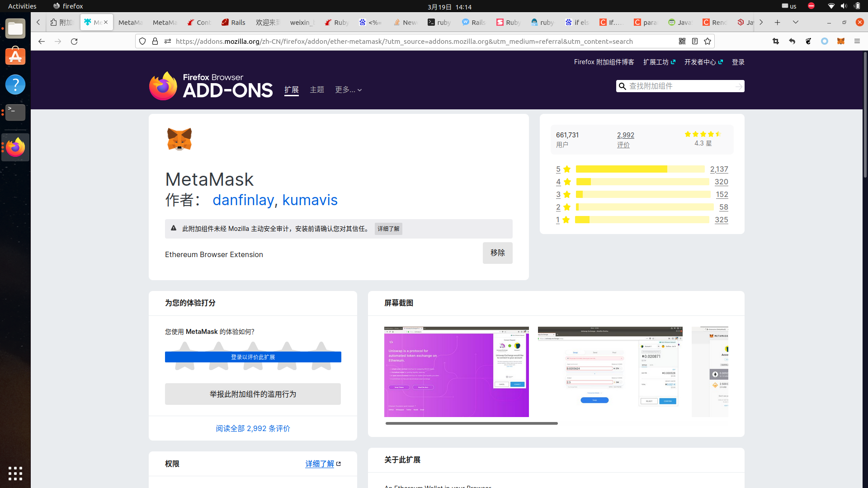The height and width of the screenshot is (488, 868).
Task: Click the MetaMask fox toolbar icon
Action: (840, 41)
